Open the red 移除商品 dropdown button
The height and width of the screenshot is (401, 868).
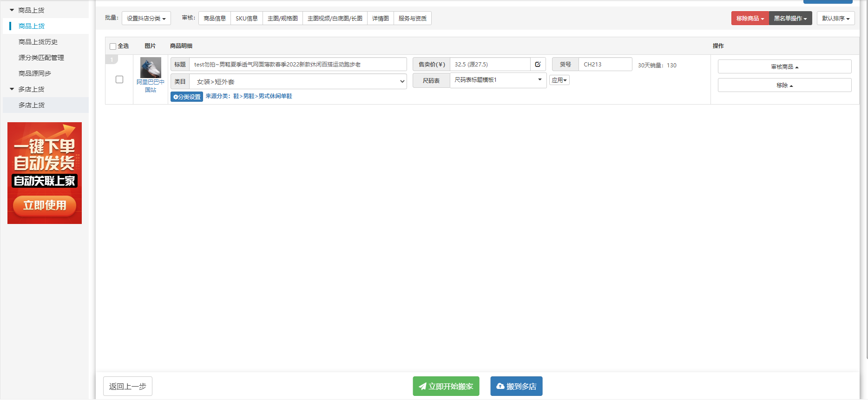click(750, 19)
